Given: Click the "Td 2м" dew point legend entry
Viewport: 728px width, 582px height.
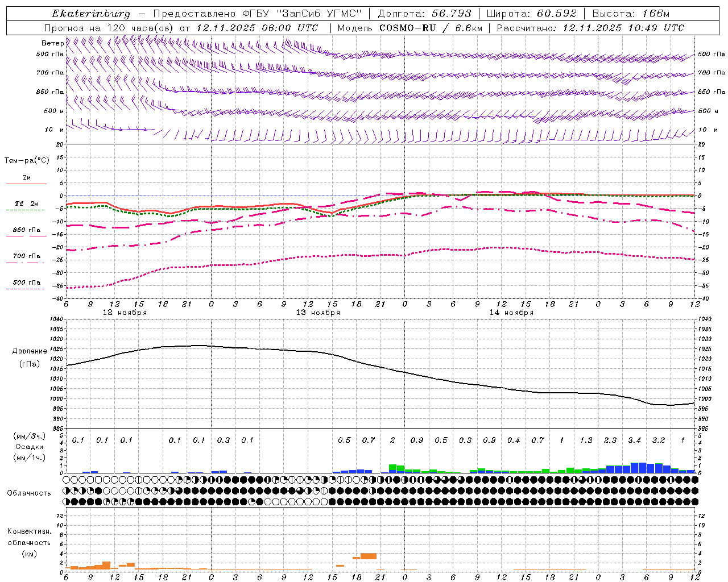Looking at the screenshot, I should (27, 203).
